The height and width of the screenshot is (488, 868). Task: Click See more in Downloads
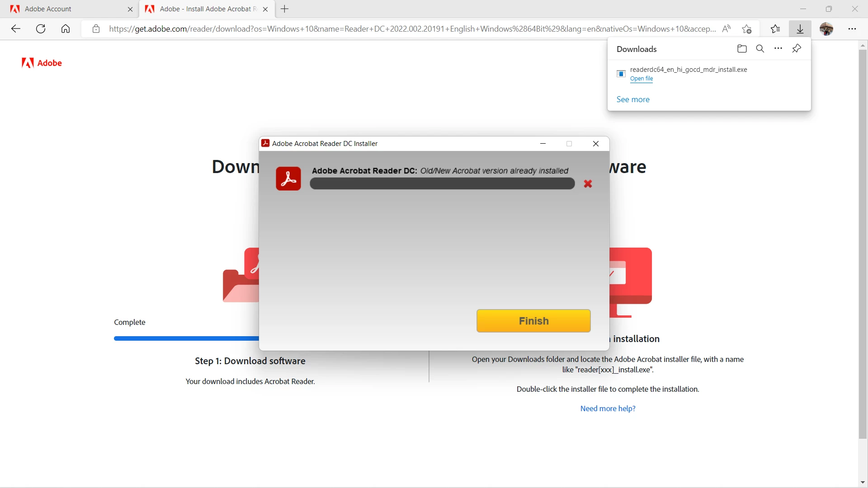pos(633,99)
